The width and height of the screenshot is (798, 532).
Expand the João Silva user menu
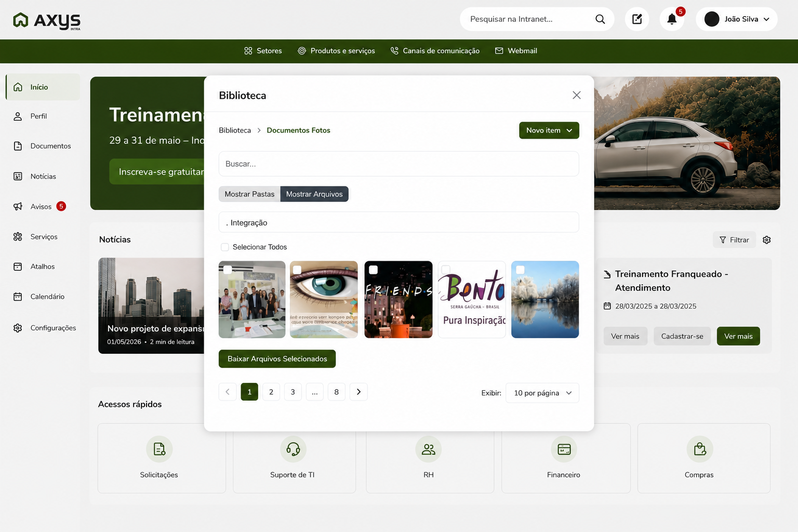(737, 19)
